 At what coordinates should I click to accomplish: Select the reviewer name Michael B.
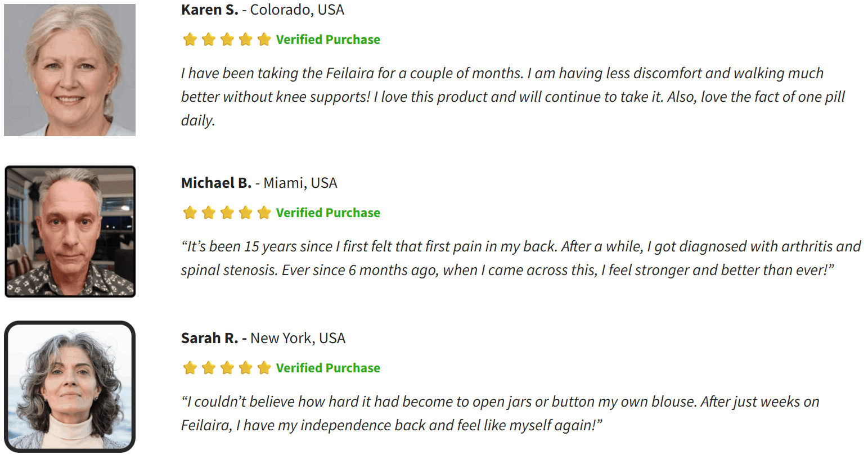pyautogui.click(x=216, y=183)
